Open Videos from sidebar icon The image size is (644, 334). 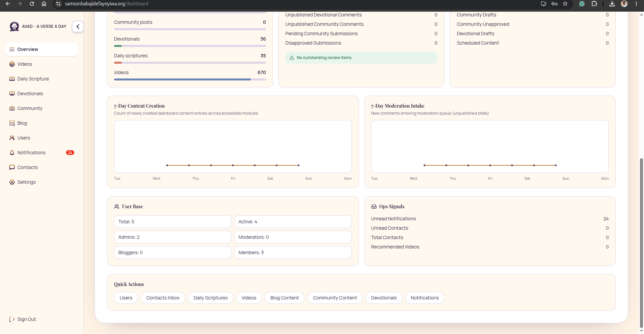pyautogui.click(x=12, y=64)
